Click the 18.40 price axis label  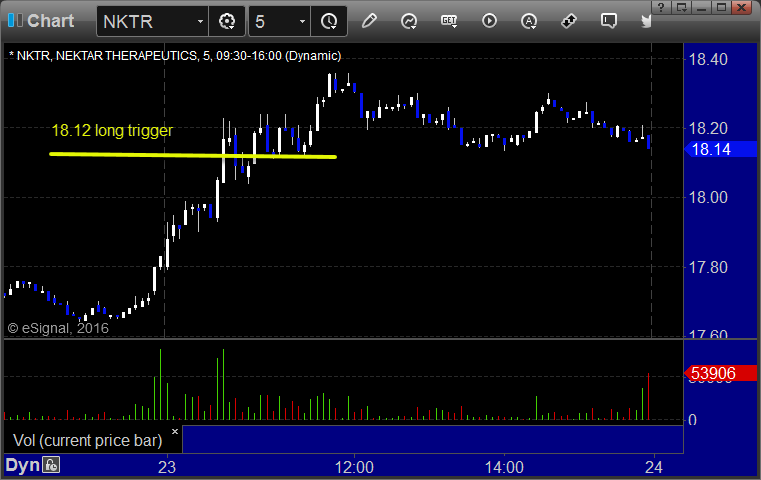(x=708, y=59)
